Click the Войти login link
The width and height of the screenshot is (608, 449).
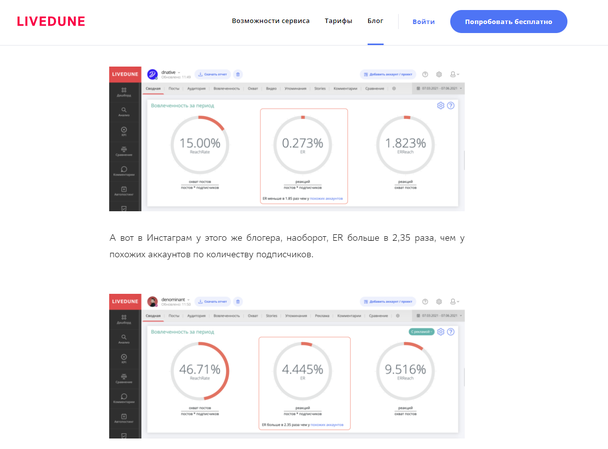pyautogui.click(x=423, y=22)
